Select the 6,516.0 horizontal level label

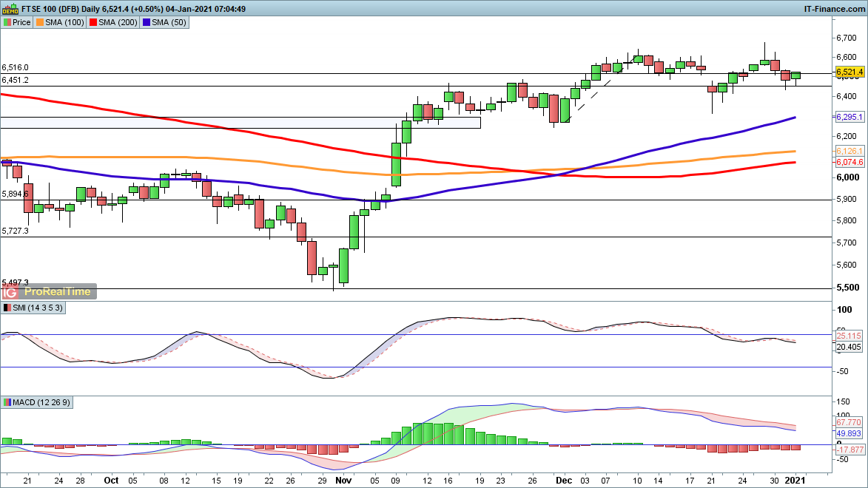[x=16, y=67]
